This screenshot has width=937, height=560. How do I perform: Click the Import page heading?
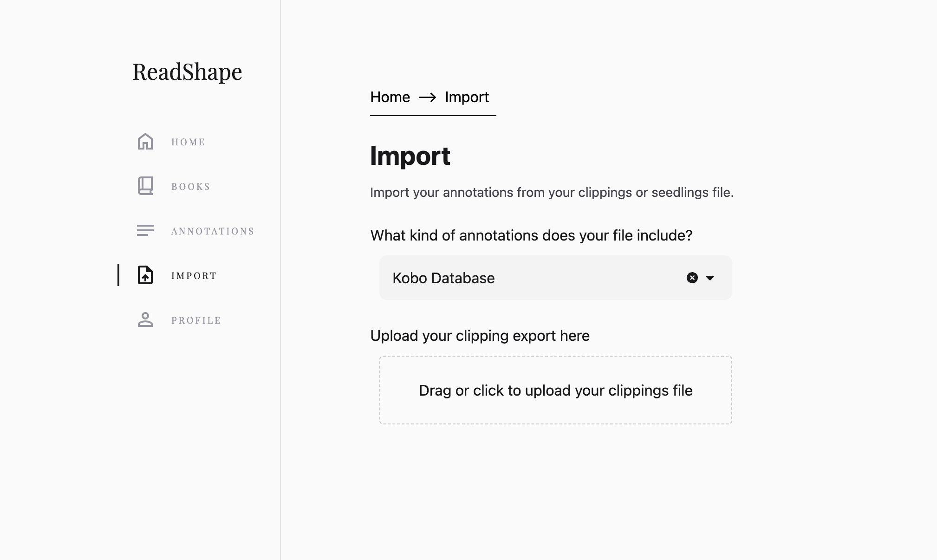(x=410, y=156)
